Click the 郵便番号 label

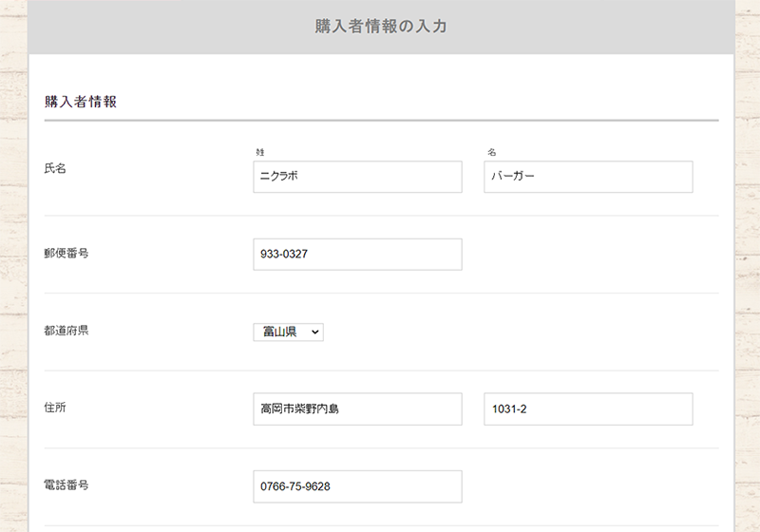click(66, 253)
